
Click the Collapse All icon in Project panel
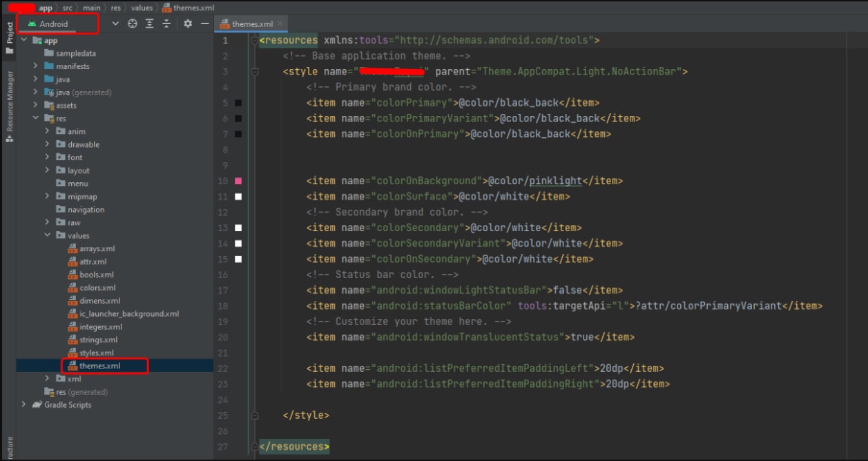pos(166,23)
